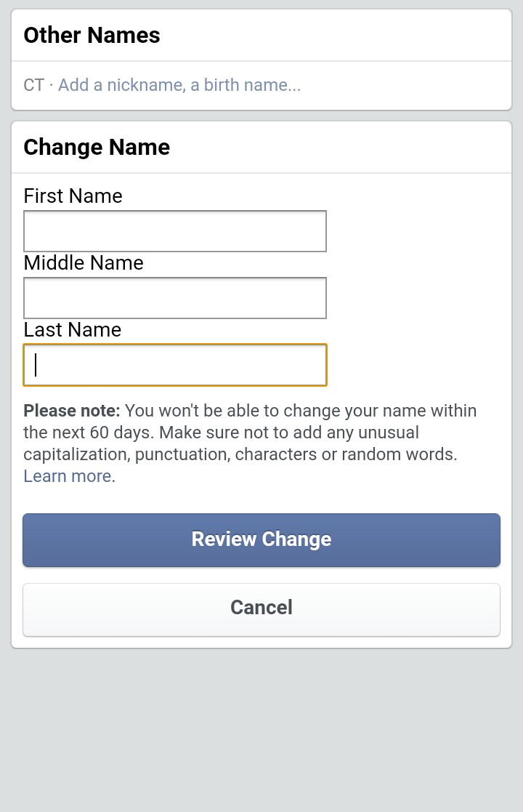
Task: Click the Learn more link
Action: click(x=68, y=476)
